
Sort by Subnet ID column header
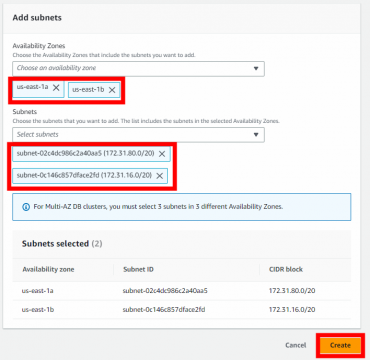[138, 269]
